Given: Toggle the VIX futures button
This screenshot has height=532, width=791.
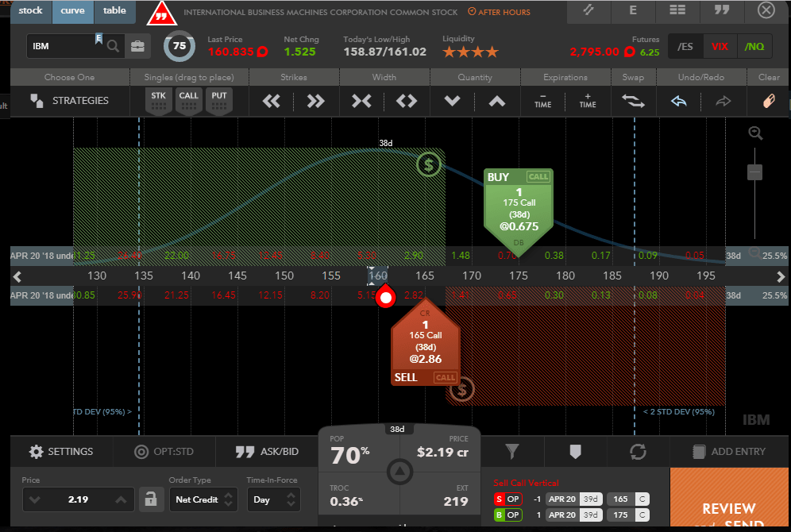Looking at the screenshot, I should (720, 47).
